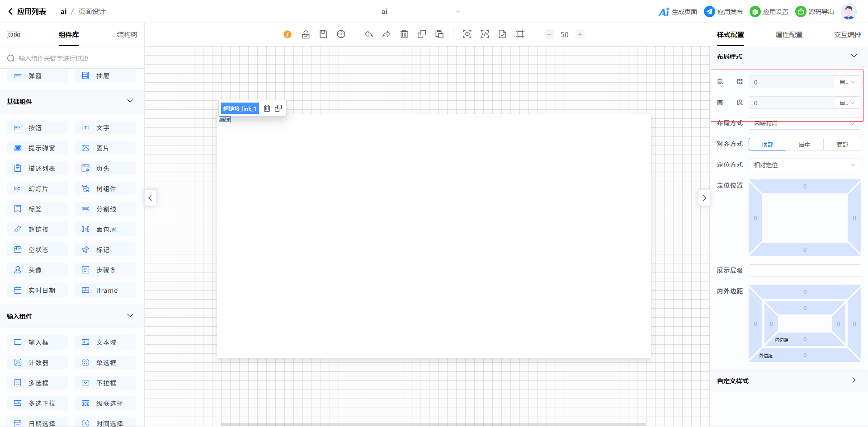
Task: Click the save (floppy disk) icon
Action: pos(323,34)
